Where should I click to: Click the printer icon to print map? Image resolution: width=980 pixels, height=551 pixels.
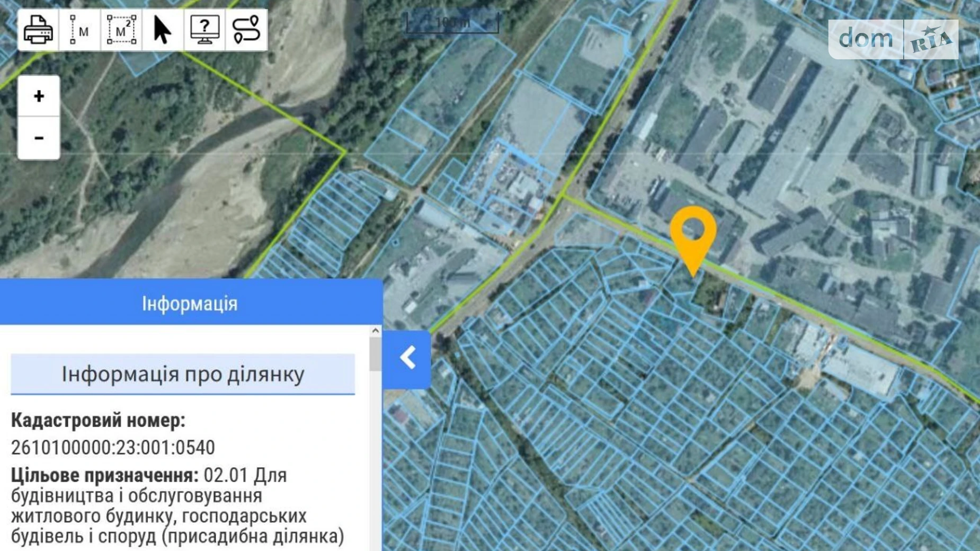[38, 30]
